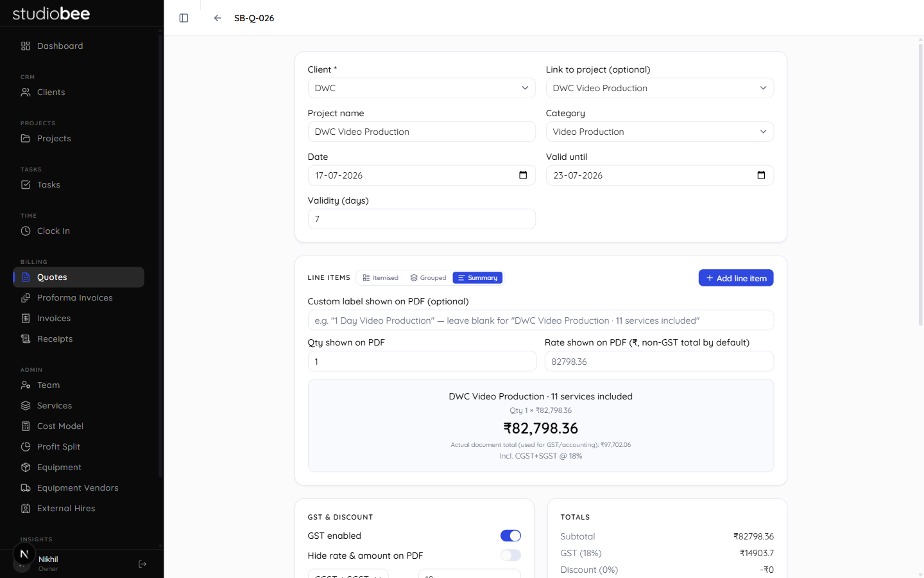Screen dimensions: 924x578
Task: Click the main page vertical scrollbar
Action: (x=920, y=183)
